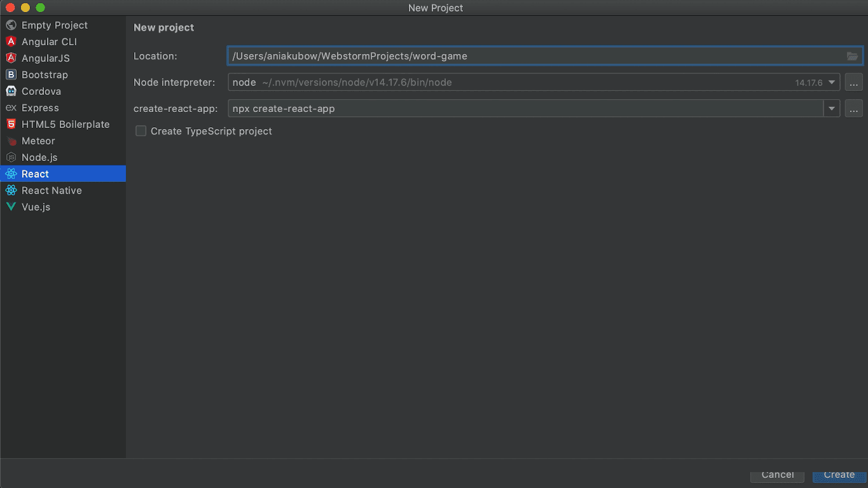Click the Cancel button
Screen dimensions: 868x488
pyautogui.click(x=778, y=475)
